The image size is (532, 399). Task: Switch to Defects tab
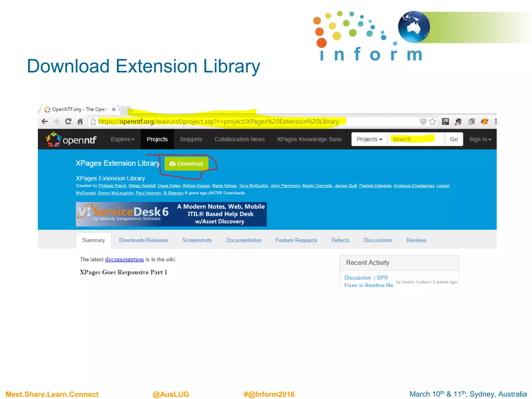(x=340, y=240)
